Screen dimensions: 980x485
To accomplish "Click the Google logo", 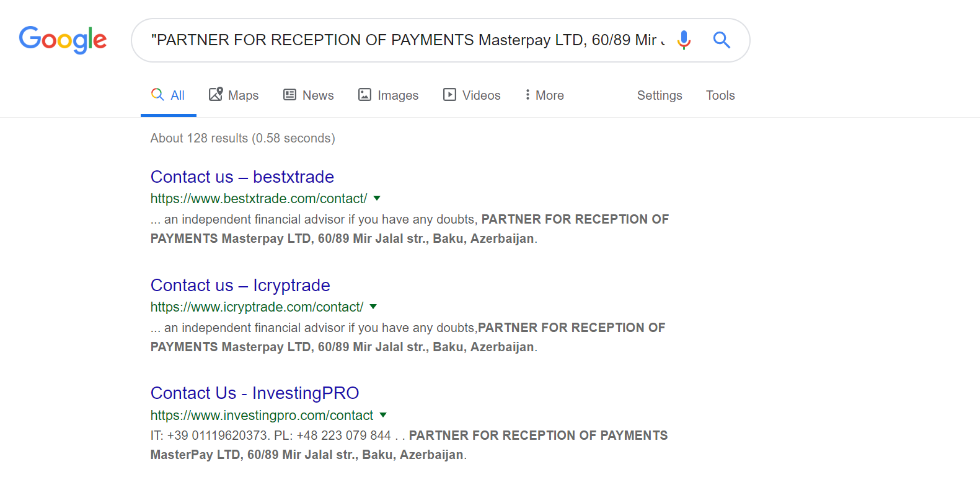I will [63, 40].
